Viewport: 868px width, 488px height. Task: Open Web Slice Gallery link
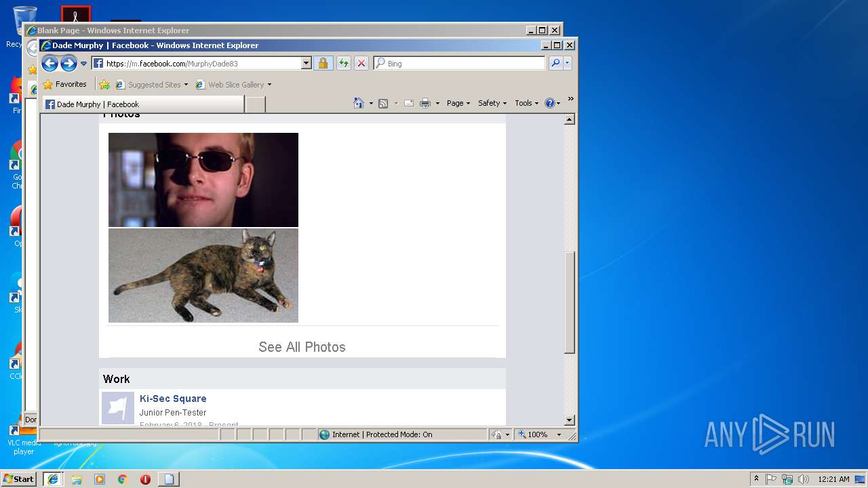click(x=230, y=85)
